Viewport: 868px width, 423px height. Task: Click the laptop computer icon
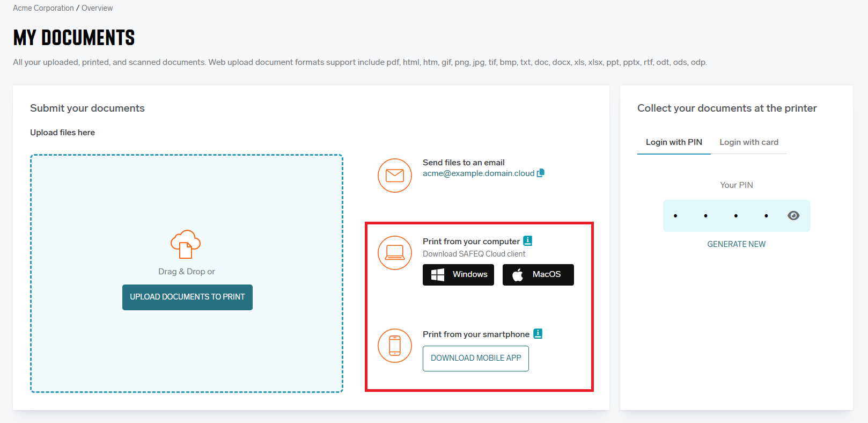click(394, 252)
